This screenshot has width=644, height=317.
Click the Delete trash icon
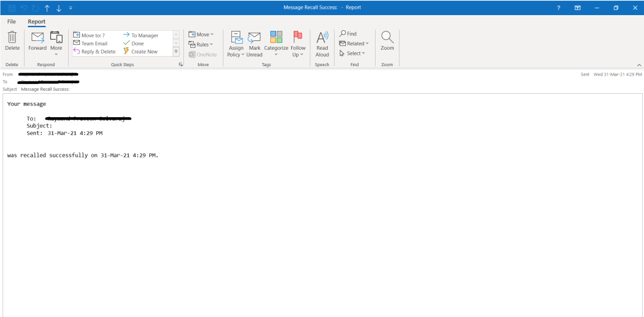(x=12, y=40)
